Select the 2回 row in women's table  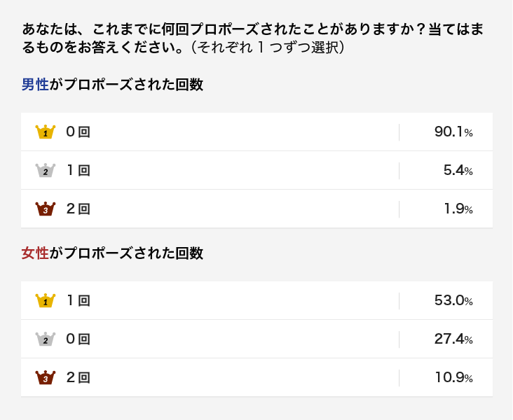pos(256,377)
